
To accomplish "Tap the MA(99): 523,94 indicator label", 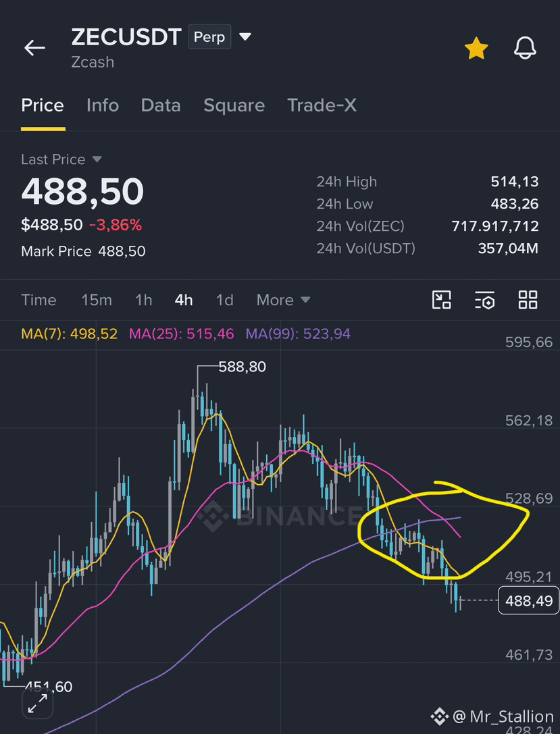I will coord(299,334).
